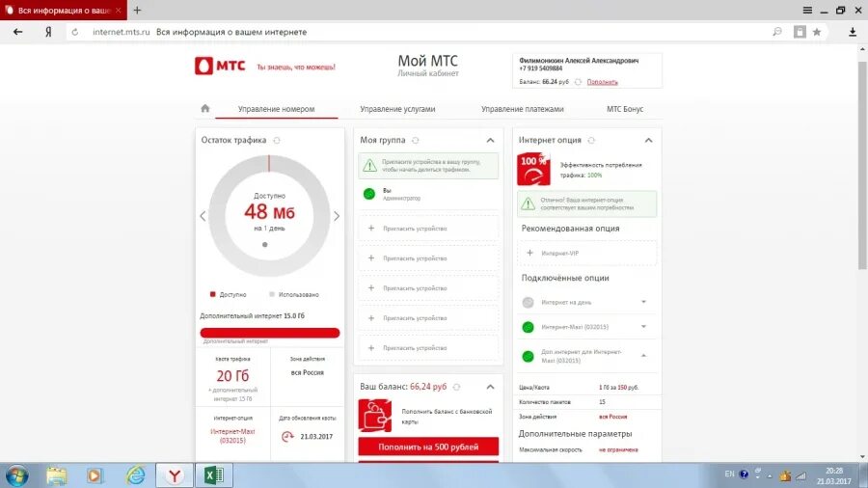Expand the Интернет на день option
This screenshot has width=868, height=488.
644,302
